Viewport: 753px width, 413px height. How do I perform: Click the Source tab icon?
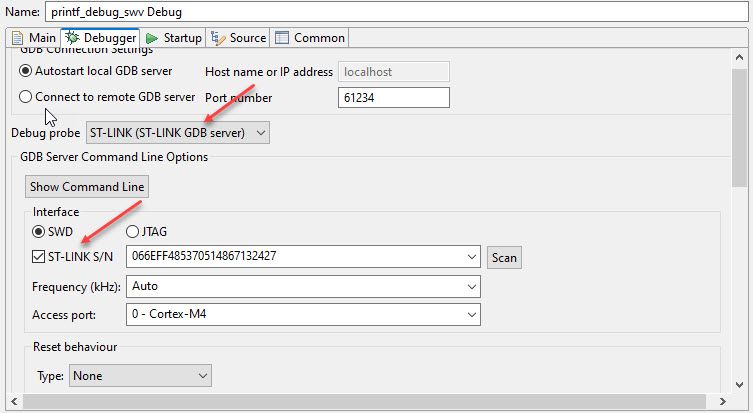point(218,38)
